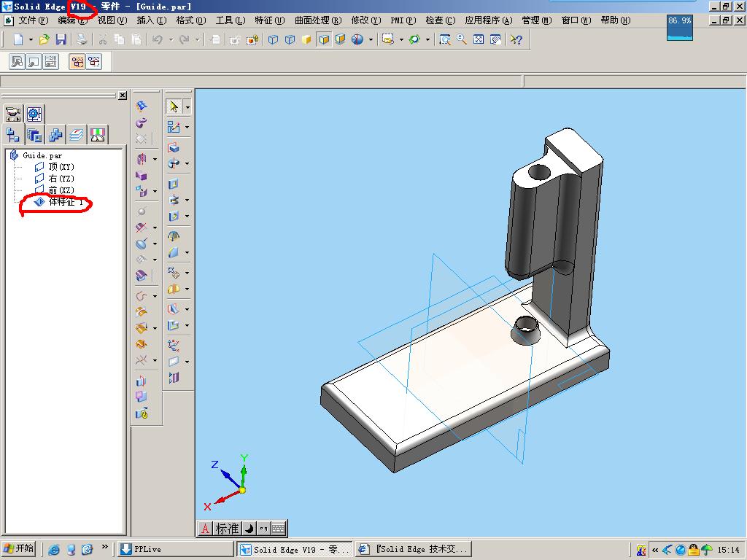Click the Fit view icon

(x=479, y=39)
